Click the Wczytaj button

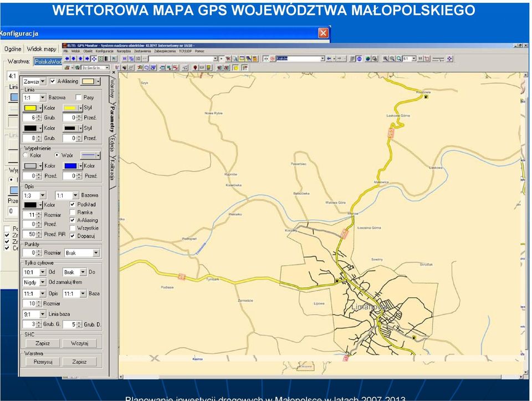[x=79, y=343]
